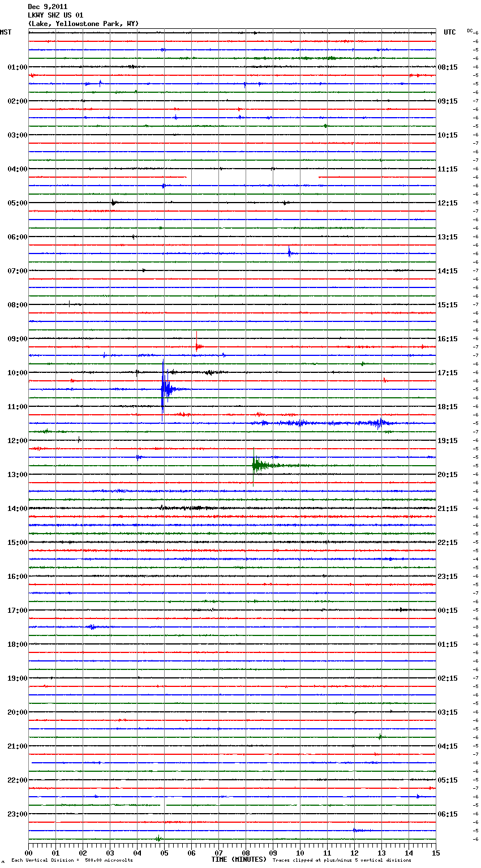481x868 pixels.
Task: Click the 09:15 UTC time label
Action: (x=448, y=101)
